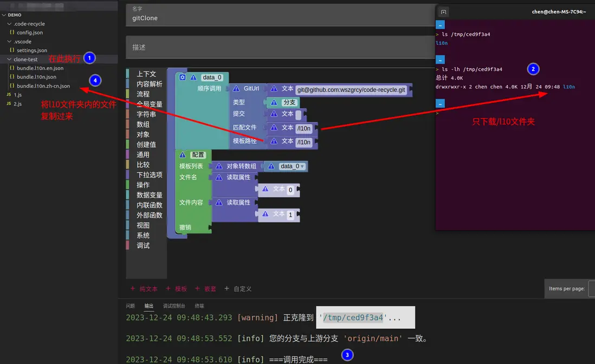Click the 纯文本 add button
Viewport: 595px width, 364px height.
click(144, 289)
